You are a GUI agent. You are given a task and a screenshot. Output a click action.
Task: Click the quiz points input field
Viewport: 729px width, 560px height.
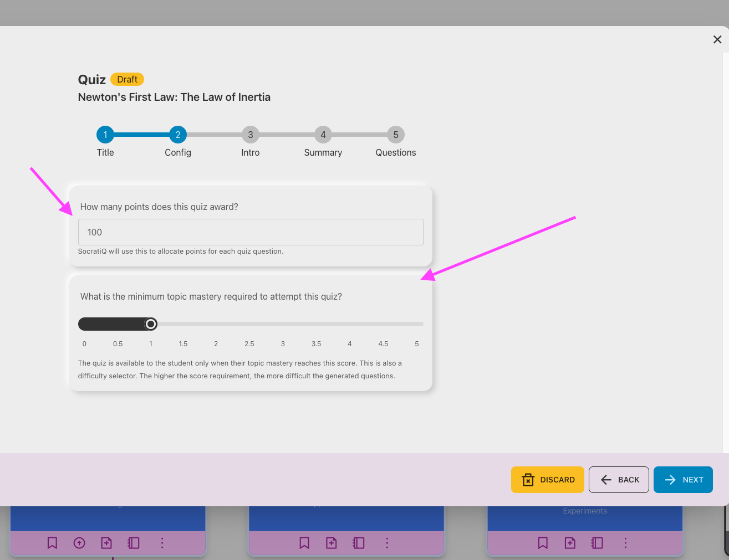[x=251, y=232]
